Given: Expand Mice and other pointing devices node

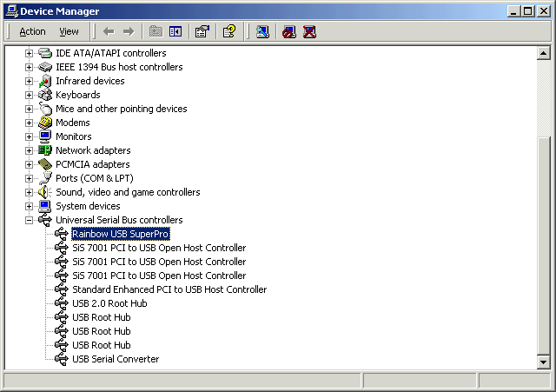Looking at the screenshot, I should (x=29, y=109).
